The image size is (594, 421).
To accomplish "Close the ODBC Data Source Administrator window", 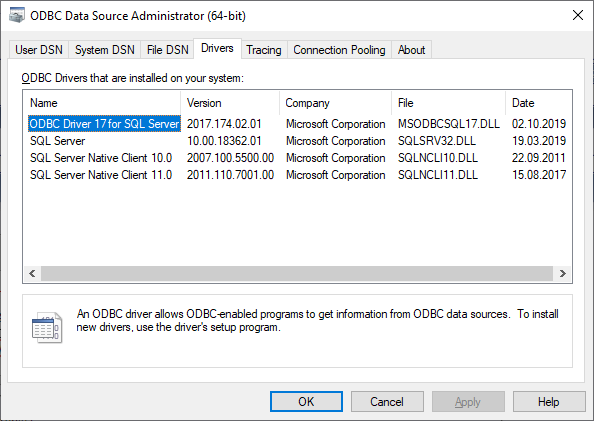I will point(578,16).
